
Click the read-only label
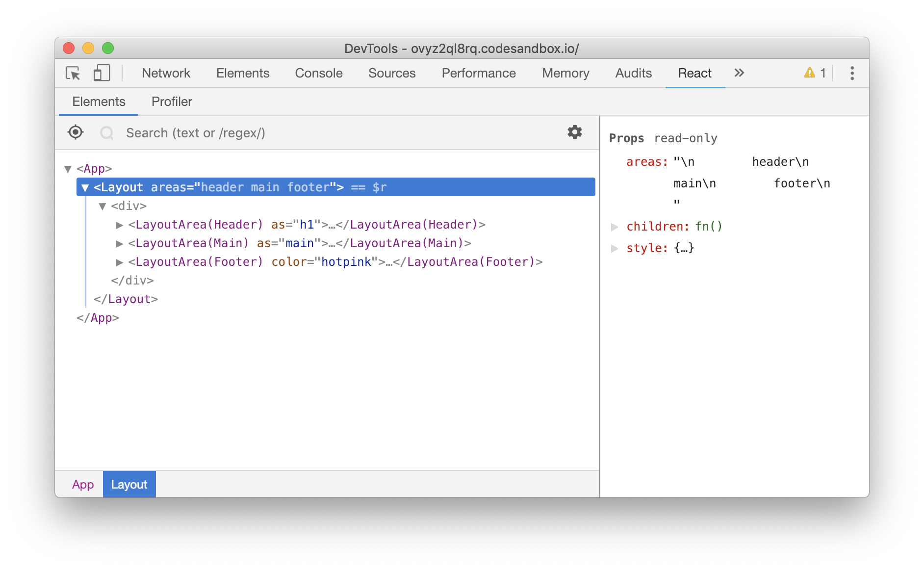tap(686, 138)
